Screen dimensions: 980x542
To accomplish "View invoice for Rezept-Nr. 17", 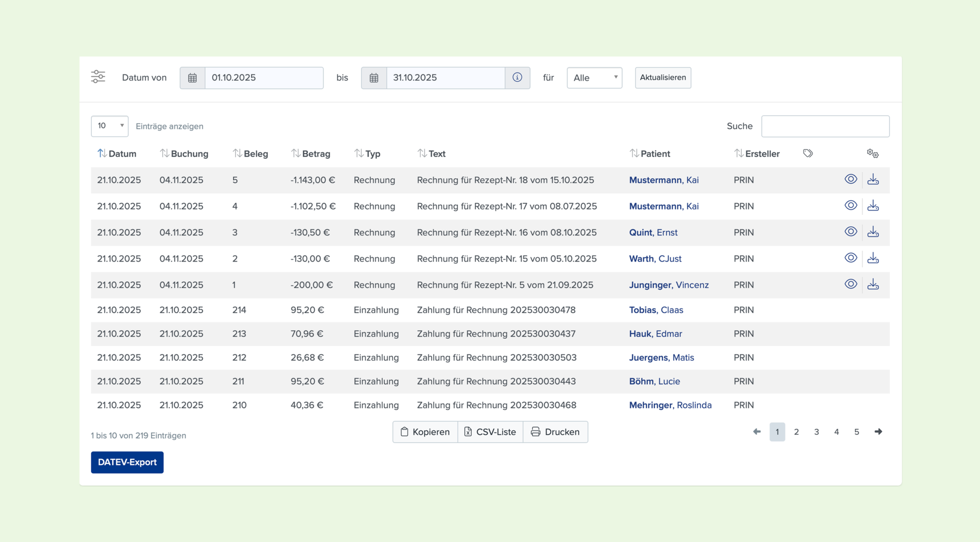I will point(850,205).
